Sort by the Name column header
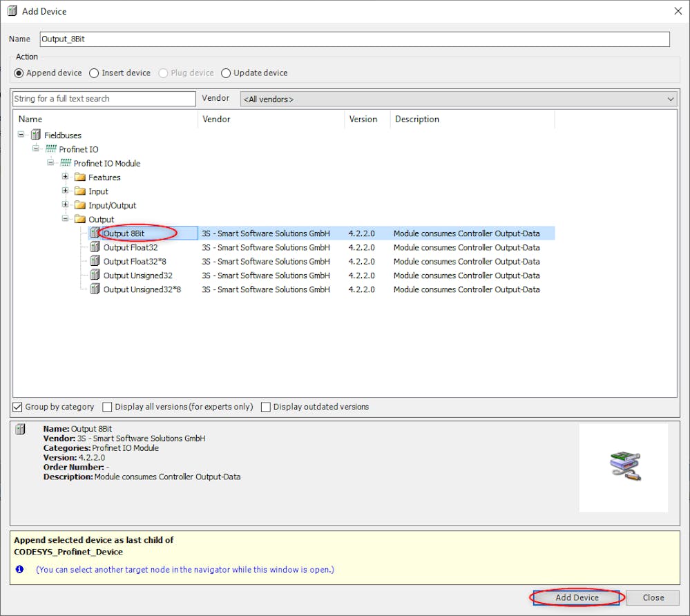The width and height of the screenshot is (690, 616). (106, 119)
